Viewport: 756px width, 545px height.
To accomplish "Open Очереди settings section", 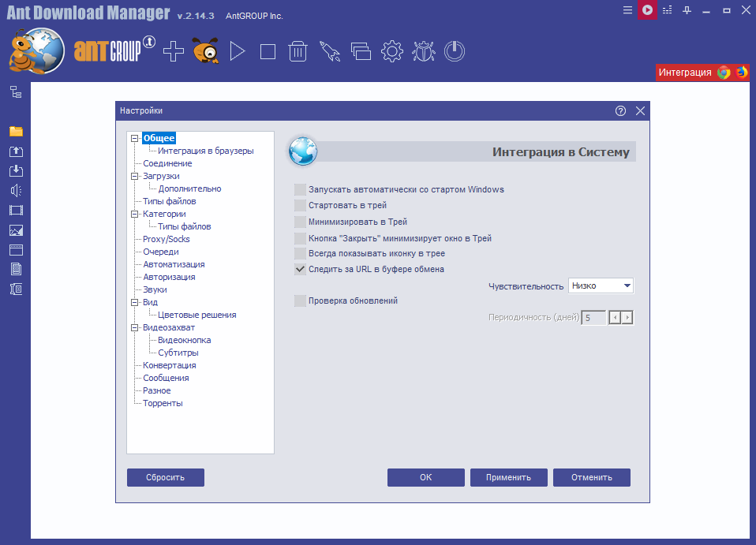I will [160, 252].
